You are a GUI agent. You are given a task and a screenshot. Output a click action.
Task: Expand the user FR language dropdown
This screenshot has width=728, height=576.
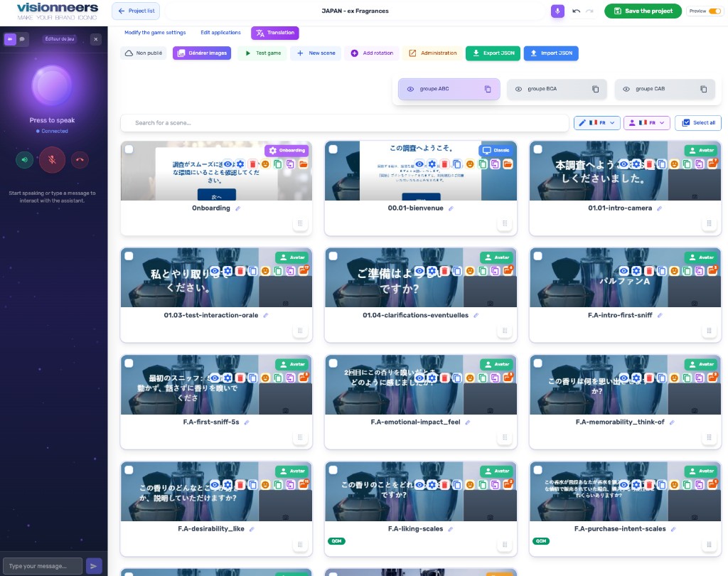647,123
